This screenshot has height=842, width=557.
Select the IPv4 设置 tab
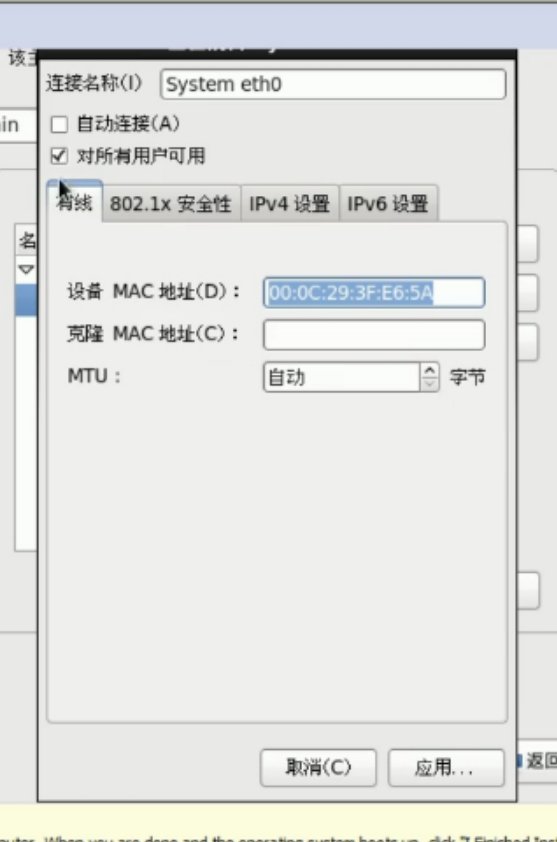click(x=290, y=204)
